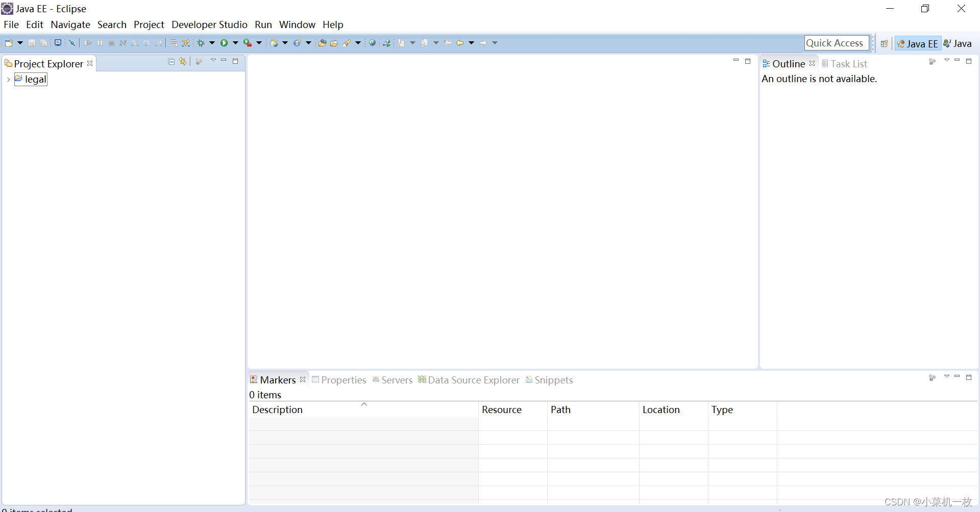Click the Terminate stop icon
Viewport: 980px width, 512px height.
[111, 43]
